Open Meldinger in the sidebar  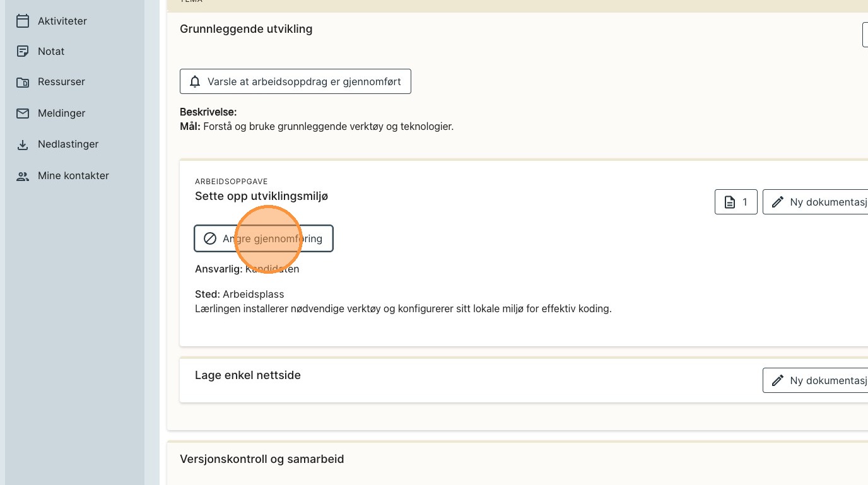61,113
